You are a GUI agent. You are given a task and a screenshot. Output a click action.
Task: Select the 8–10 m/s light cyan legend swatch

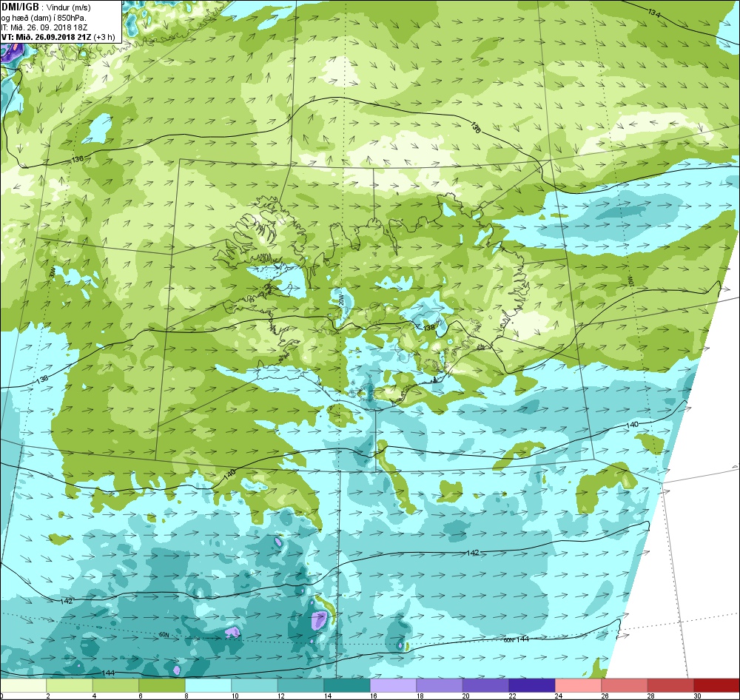(209, 685)
